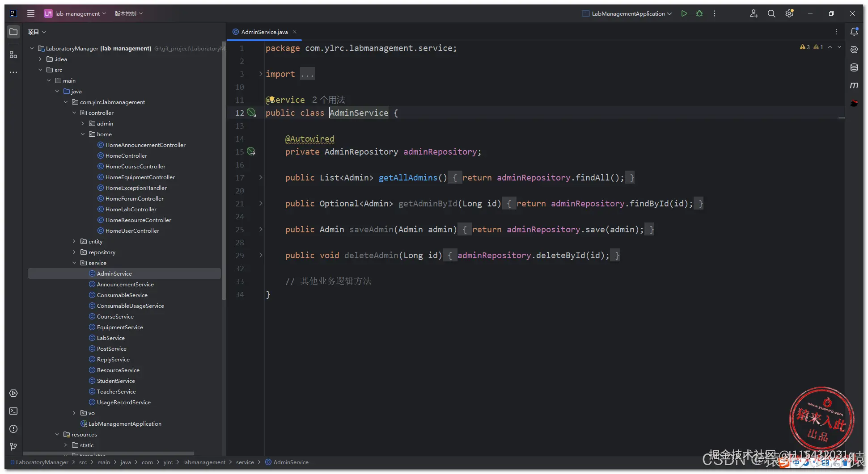The width and height of the screenshot is (868, 474).
Task: Expand the deleteAdmin method fold
Action: (261, 255)
